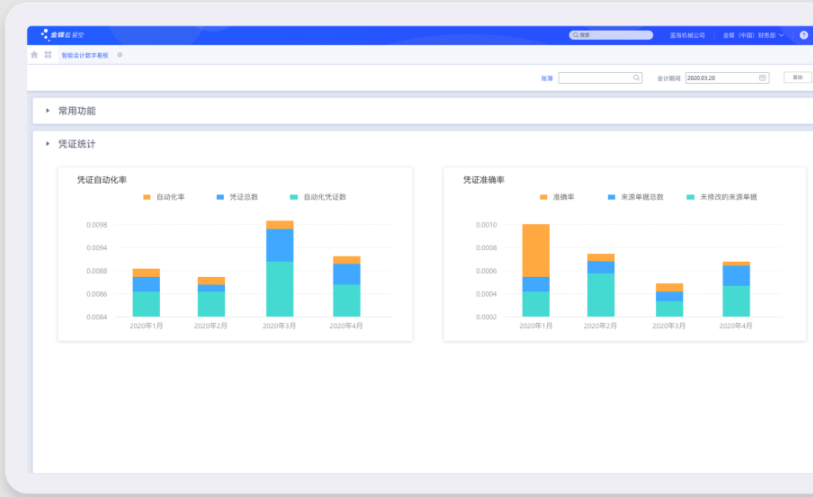
Task: Click 2020年4月 bar in 凭证准确率 chart
Action: pos(736,289)
